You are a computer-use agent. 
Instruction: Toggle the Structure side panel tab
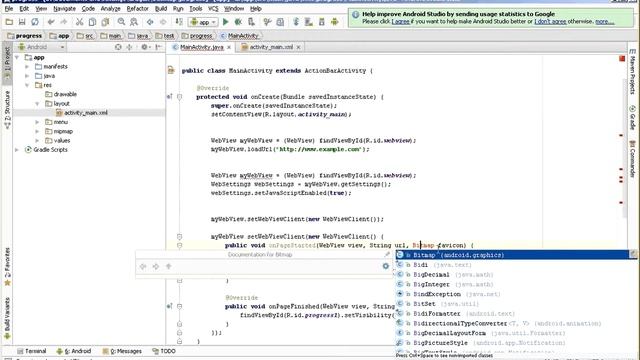(7, 110)
